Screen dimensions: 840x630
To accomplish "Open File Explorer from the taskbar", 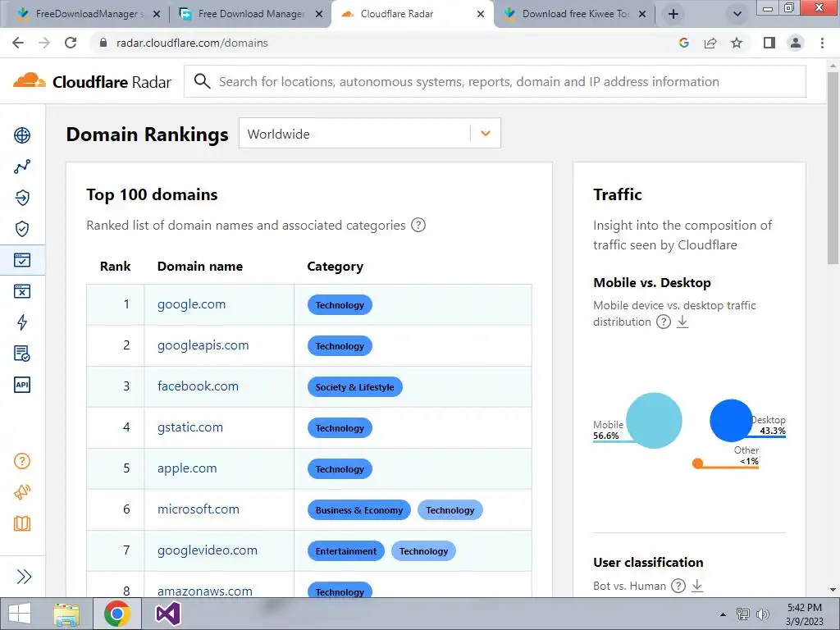I will click(x=66, y=614).
